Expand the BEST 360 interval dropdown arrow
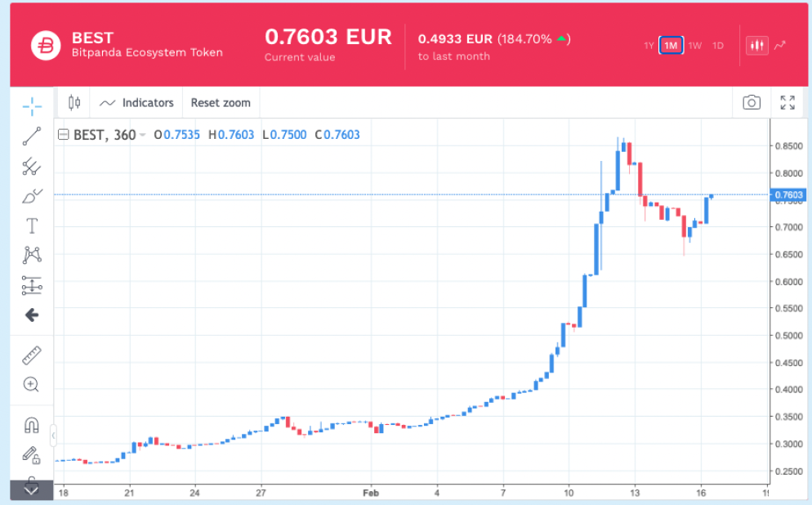Image resolution: width=812 pixels, height=505 pixels. coord(142,135)
